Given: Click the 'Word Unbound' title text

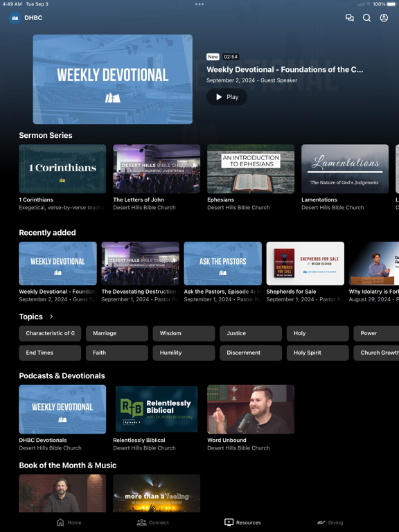Looking at the screenshot, I should [x=227, y=440].
